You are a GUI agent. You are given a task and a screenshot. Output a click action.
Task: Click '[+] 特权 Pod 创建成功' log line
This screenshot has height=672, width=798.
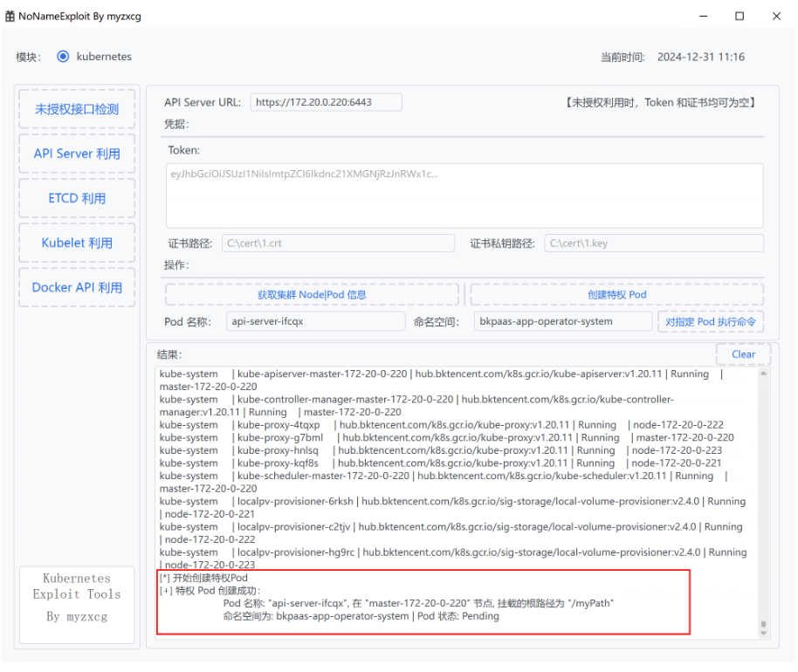[210, 591]
